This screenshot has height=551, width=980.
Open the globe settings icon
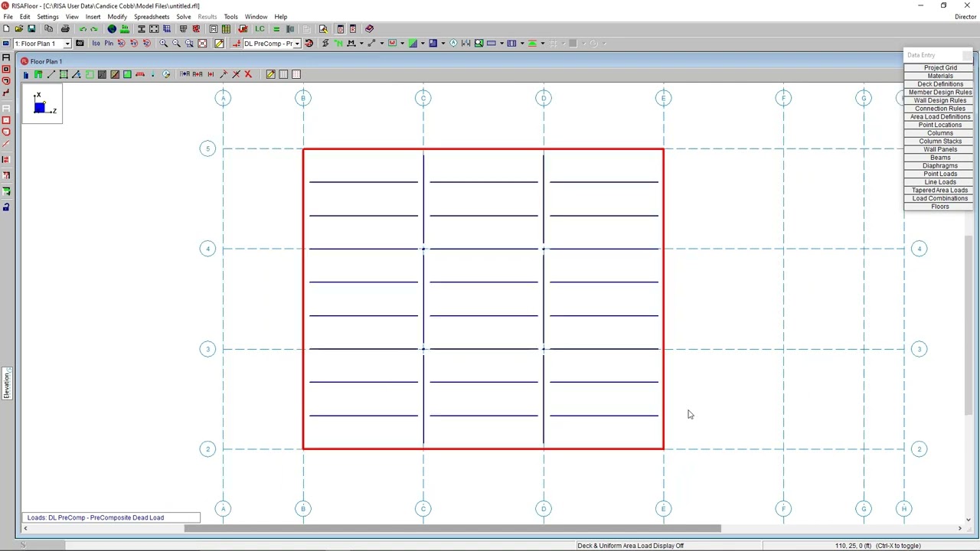click(112, 29)
